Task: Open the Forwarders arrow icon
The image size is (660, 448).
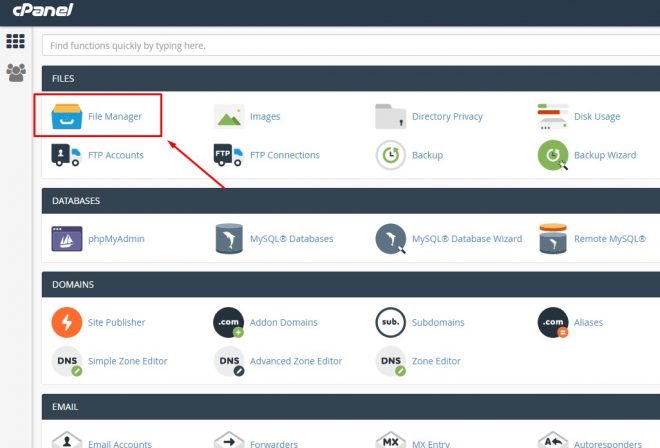Action: 229,439
